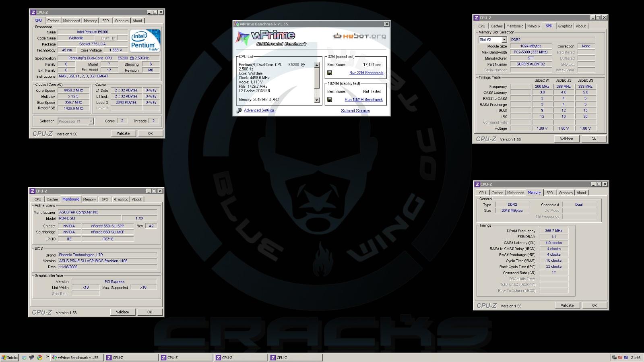This screenshot has height=362, width=644.
Task: Click Core Speed value 4458.2 MHz
Action: click(x=73, y=91)
